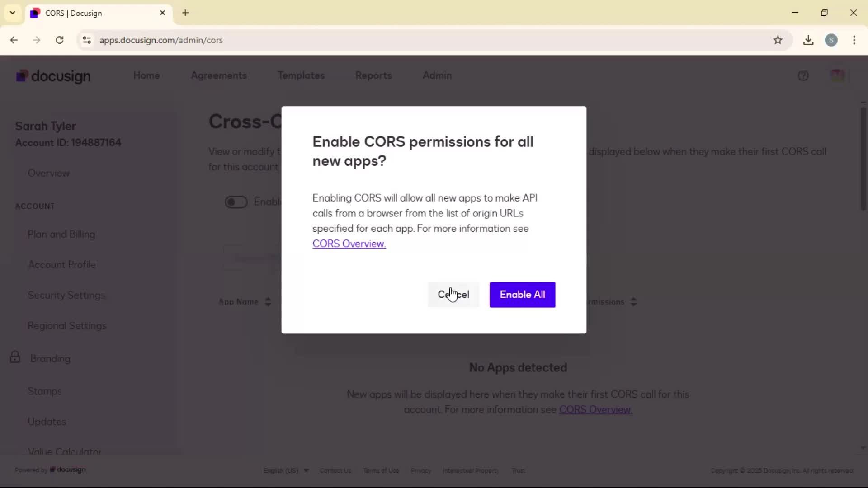Open the Agreements tab

(x=219, y=75)
